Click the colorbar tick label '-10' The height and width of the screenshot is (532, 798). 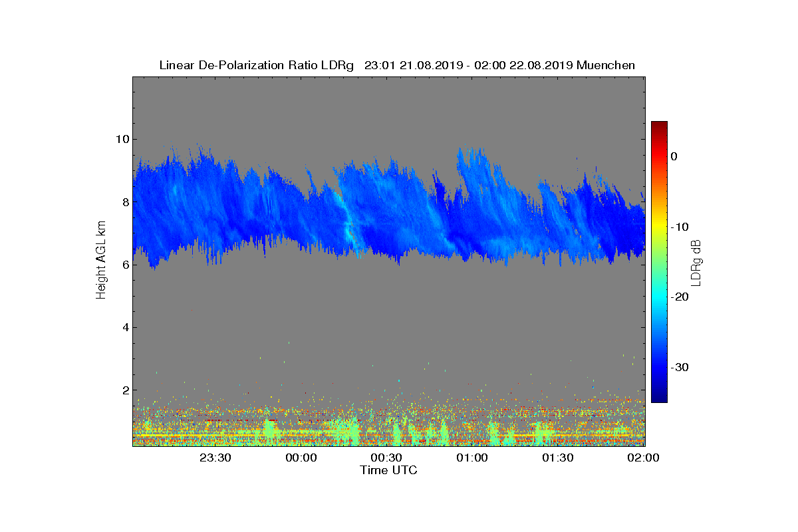pos(678,227)
